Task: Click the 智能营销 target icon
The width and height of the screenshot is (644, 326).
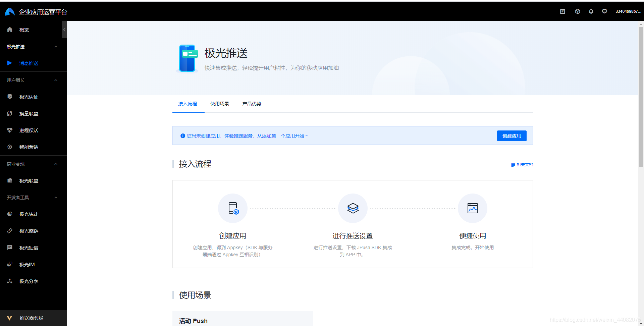Action: [10, 147]
